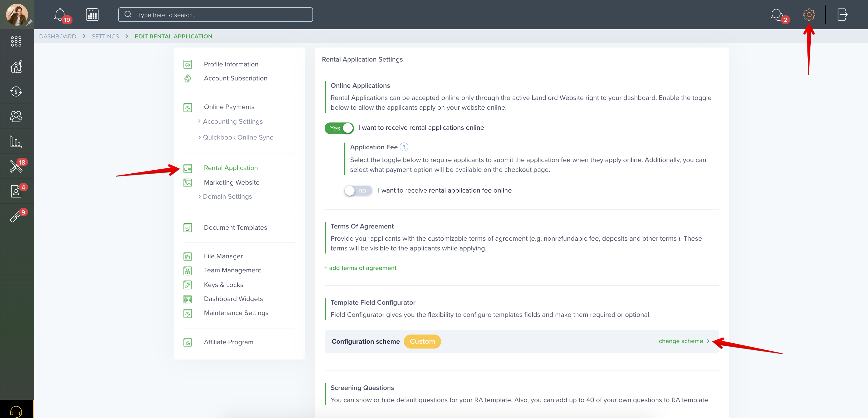Open the reports chart icon in sidebar

click(x=16, y=141)
